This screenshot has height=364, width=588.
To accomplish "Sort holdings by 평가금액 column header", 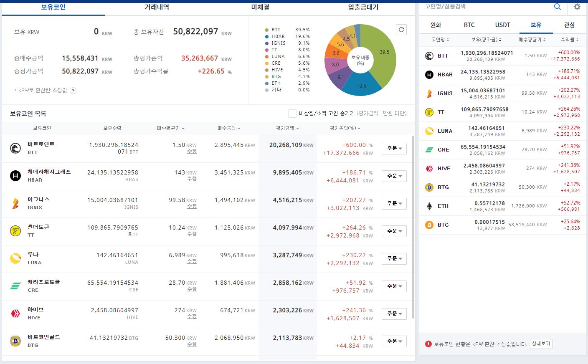I will pos(287,128).
